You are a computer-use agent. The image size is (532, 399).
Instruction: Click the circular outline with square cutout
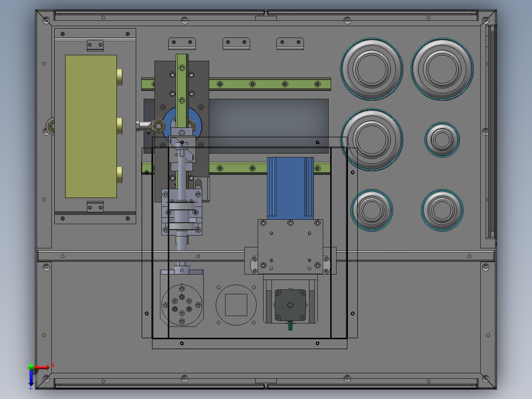tap(236, 305)
